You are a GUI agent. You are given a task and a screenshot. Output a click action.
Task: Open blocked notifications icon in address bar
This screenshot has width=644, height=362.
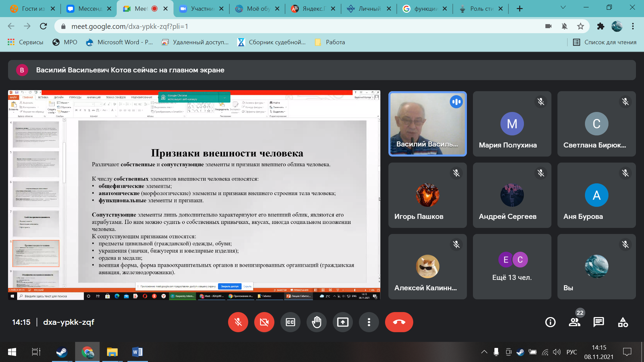pos(565,26)
